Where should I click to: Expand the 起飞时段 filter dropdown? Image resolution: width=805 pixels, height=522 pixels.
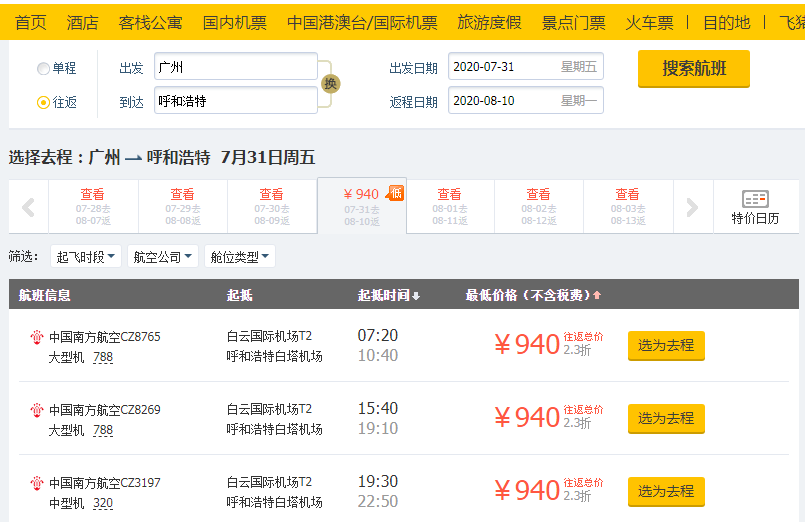click(x=86, y=257)
